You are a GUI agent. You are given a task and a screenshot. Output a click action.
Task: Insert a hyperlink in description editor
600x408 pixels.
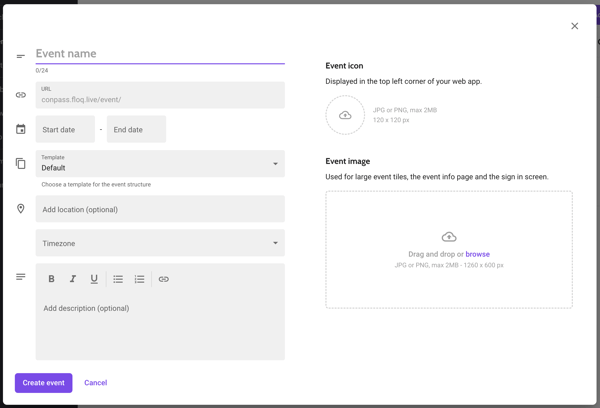click(164, 279)
